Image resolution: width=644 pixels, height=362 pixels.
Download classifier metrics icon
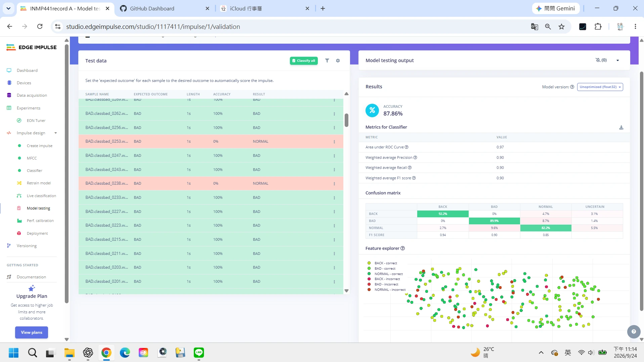click(x=621, y=127)
